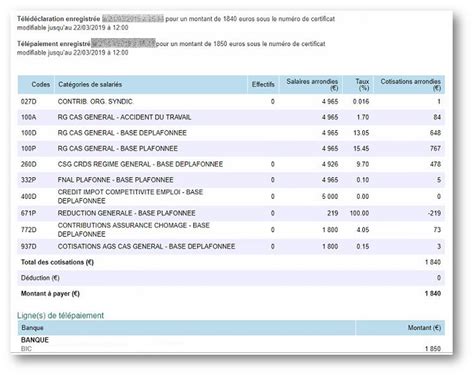The width and height of the screenshot is (474, 376).
Task: Click the 0.15 rate value
Action: tap(363, 246)
